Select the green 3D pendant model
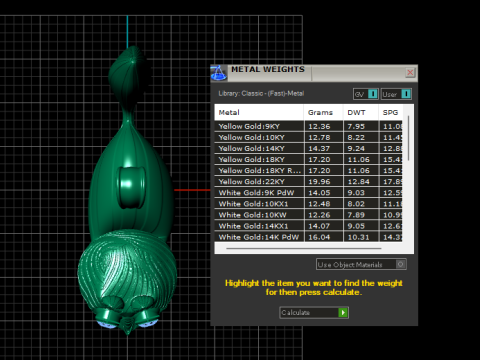The height and width of the screenshot is (360, 480). tap(128, 190)
